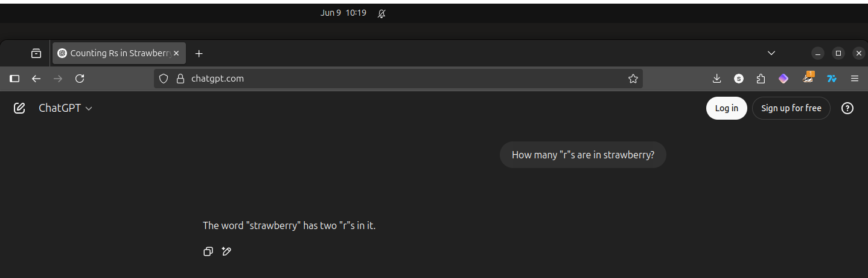Copy the strawberry response text
Image resolution: width=868 pixels, height=278 pixels.
click(208, 251)
